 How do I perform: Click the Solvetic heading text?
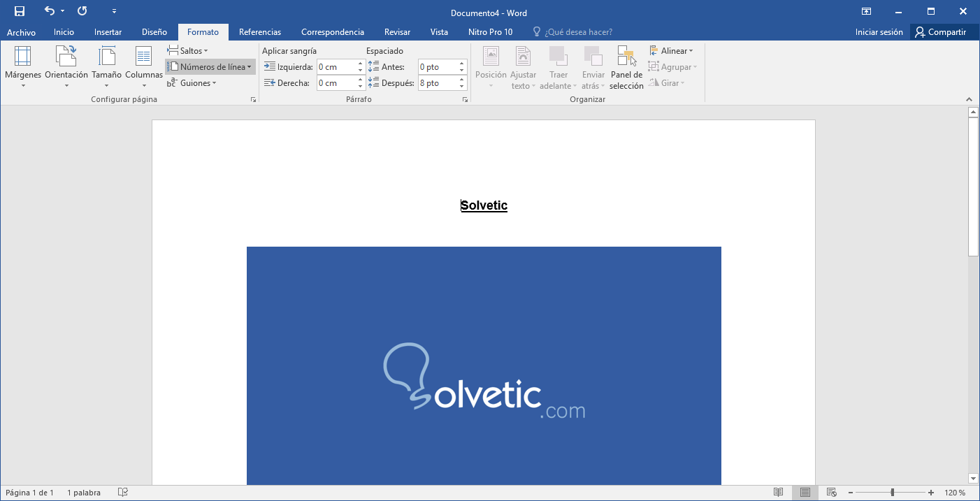tap(484, 205)
